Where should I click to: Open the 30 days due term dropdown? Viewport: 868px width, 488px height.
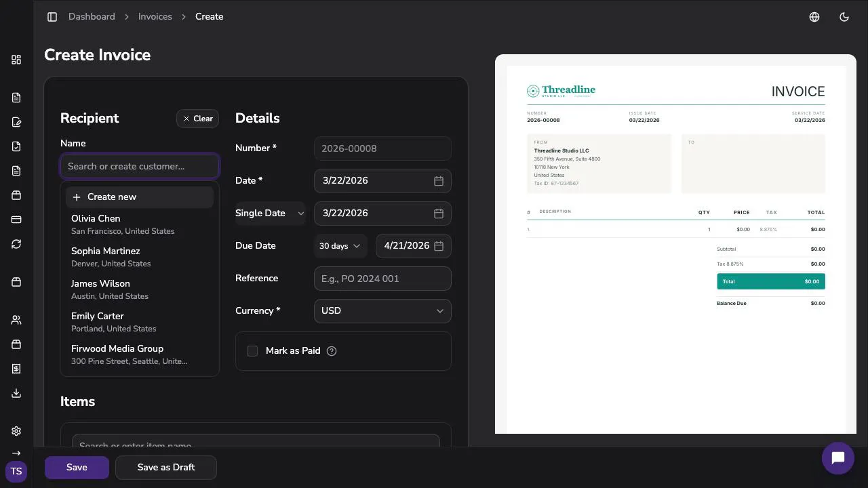tap(340, 246)
